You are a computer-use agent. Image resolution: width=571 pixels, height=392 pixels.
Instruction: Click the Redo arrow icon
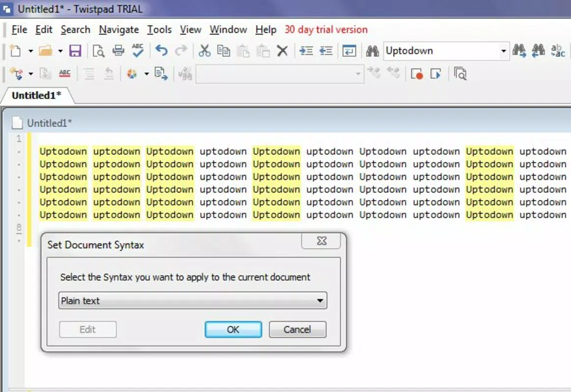click(x=181, y=50)
